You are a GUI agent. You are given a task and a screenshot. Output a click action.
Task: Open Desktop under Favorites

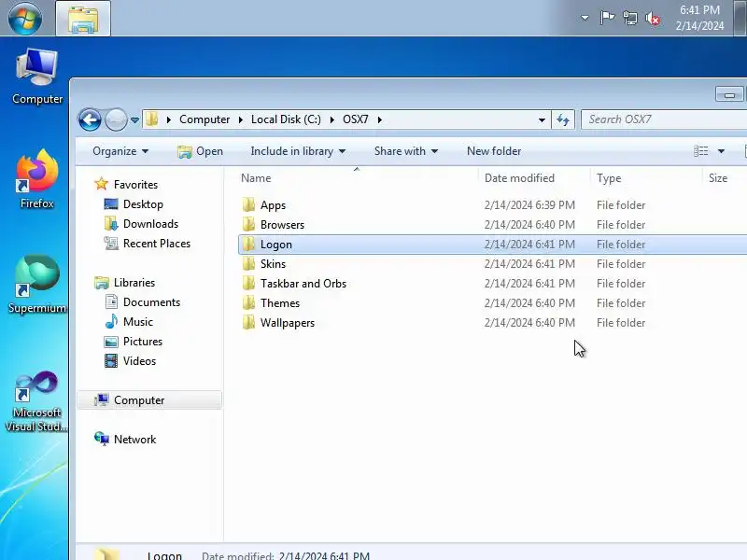click(x=143, y=204)
